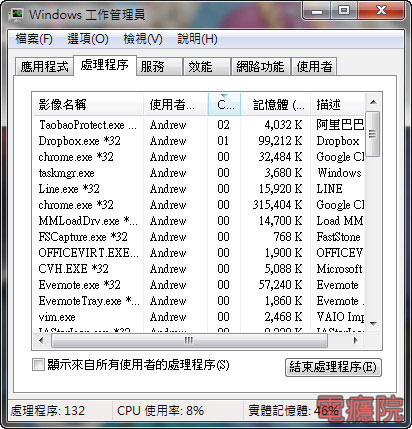Select the Evernote.exe *32 process
412x429 pixels.
(x=199, y=285)
